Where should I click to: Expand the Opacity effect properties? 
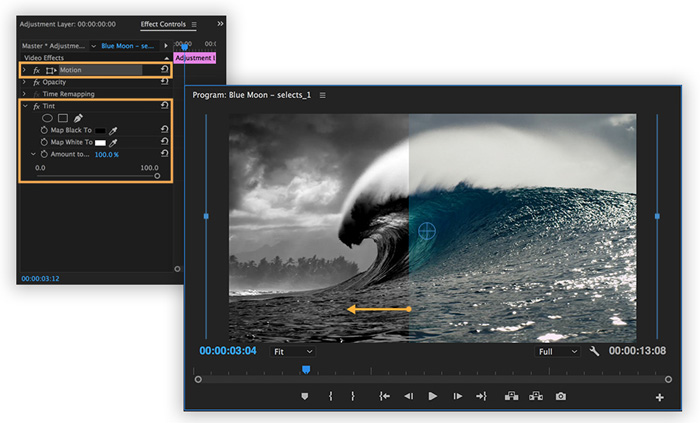[x=24, y=82]
